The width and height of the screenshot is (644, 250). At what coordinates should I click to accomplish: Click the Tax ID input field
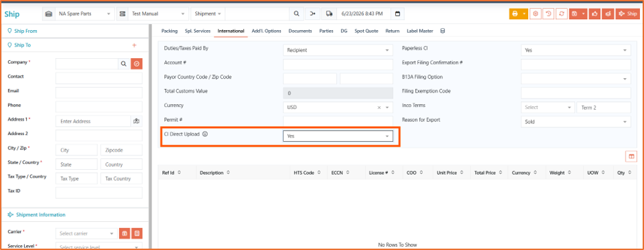pyautogui.click(x=99, y=192)
